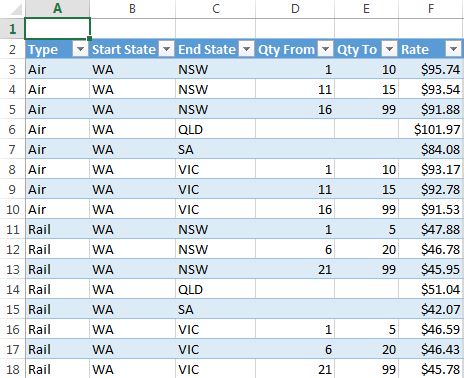This screenshot has height=378, width=464.
Task: Open the Qty From filter dropdown
Action: pos(325,49)
